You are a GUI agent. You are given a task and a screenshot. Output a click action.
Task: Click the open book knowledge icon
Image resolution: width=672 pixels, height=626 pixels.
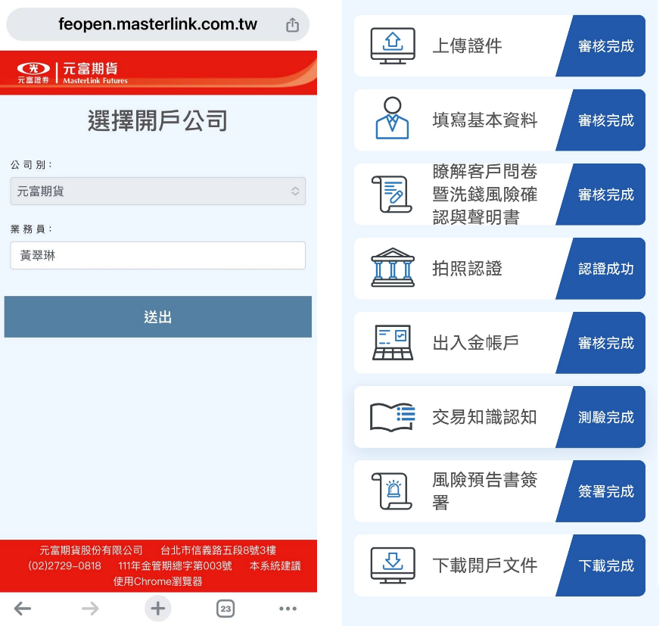click(x=393, y=417)
